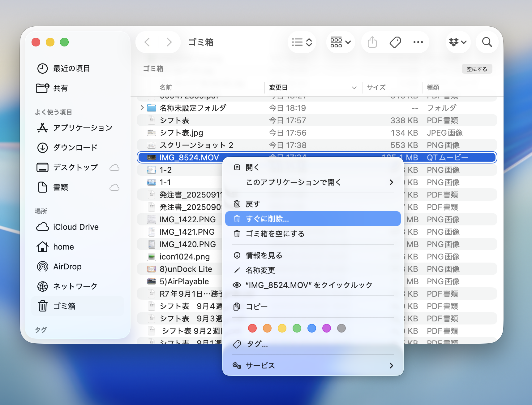
Task: Select the IMG_1422.PNG file row
Action: pyautogui.click(x=180, y=220)
